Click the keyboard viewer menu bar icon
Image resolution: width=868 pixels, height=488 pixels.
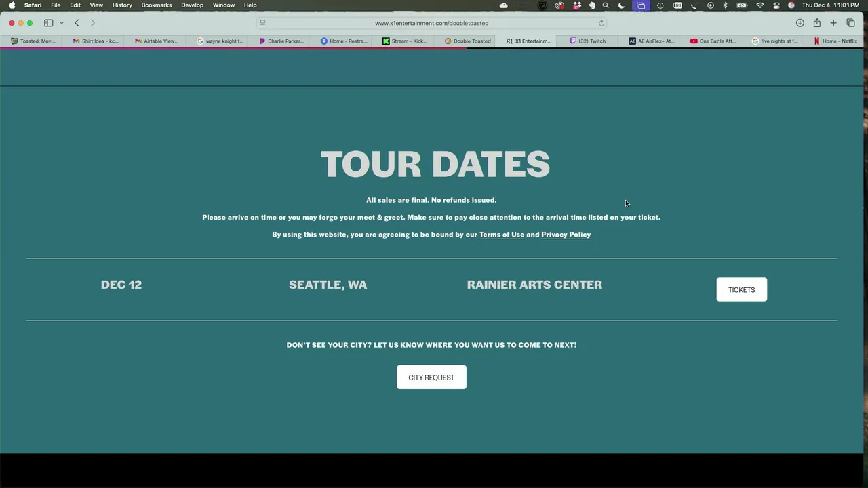(677, 5)
